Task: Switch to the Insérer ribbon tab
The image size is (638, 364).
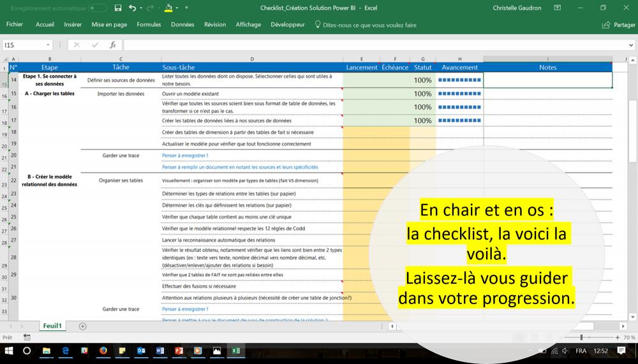Action: click(73, 24)
